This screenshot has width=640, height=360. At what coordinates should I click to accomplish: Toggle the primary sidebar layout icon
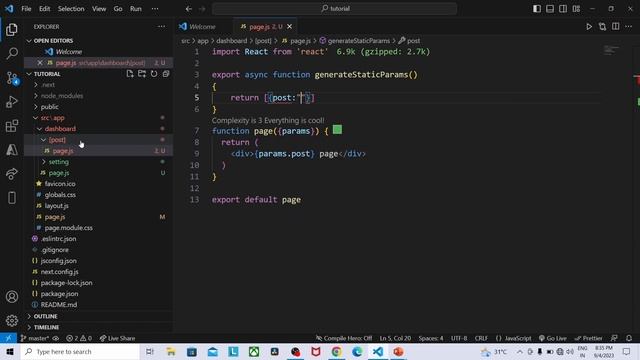click(x=537, y=9)
